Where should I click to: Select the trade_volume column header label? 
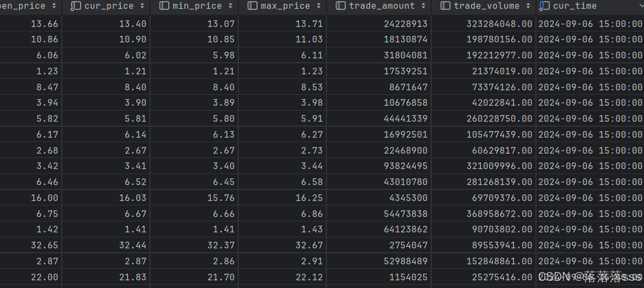click(487, 6)
